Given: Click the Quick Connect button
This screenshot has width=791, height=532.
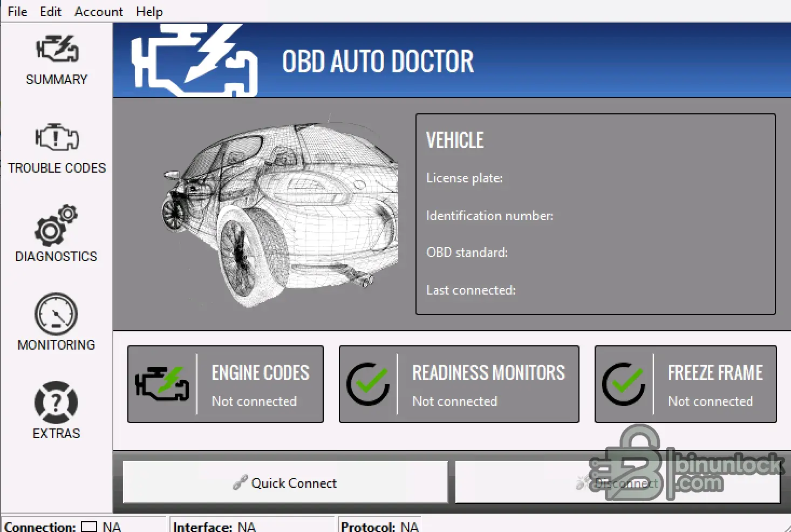Looking at the screenshot, I should tap(285, 482).
